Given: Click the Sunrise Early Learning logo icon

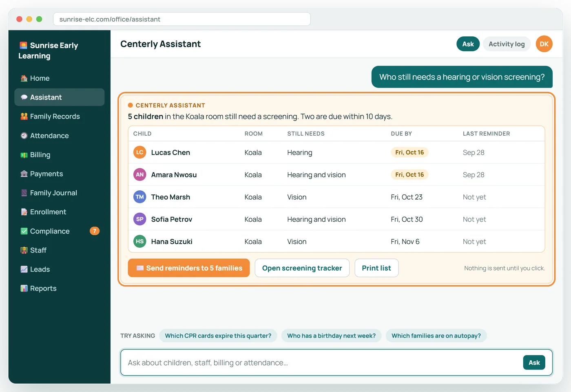Looking at the screenshot, I should (x=23, y=45).
